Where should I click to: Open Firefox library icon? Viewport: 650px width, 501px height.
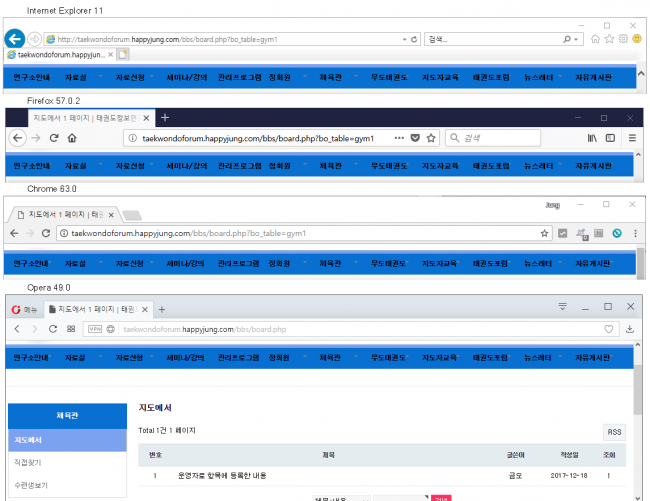[x=592, y=138]
